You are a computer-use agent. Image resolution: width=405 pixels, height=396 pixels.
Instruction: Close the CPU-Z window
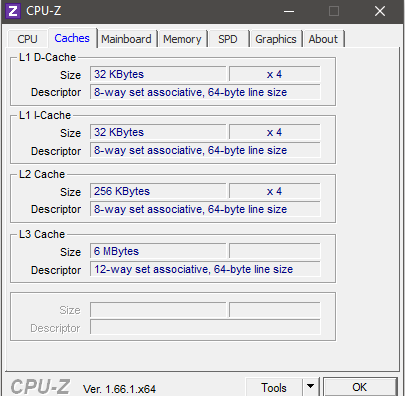pos(380,11)
